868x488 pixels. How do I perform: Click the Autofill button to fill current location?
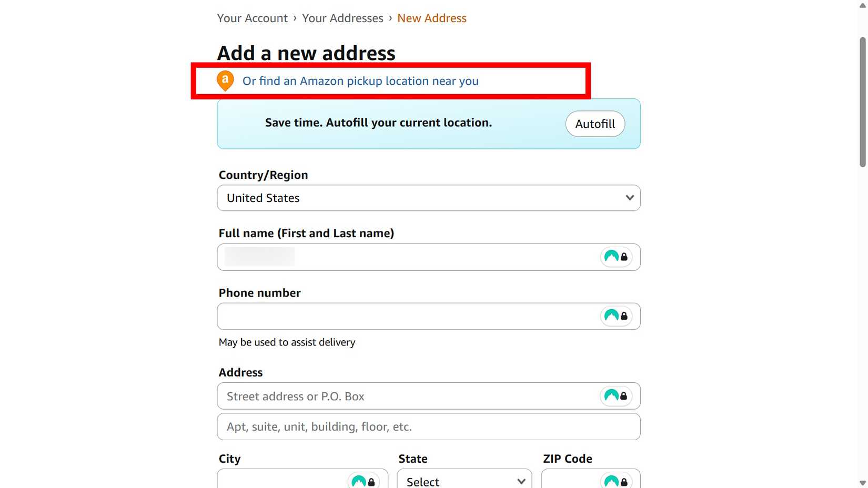point(594,124)
